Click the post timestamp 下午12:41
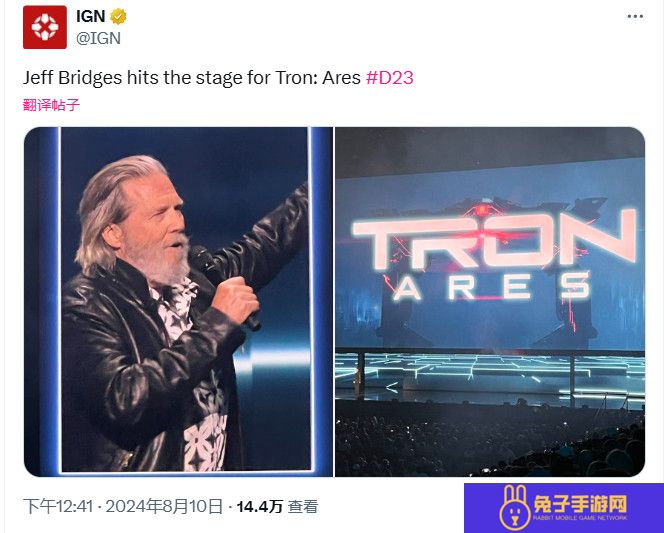The image size is (664, 533). coord(58,506)
